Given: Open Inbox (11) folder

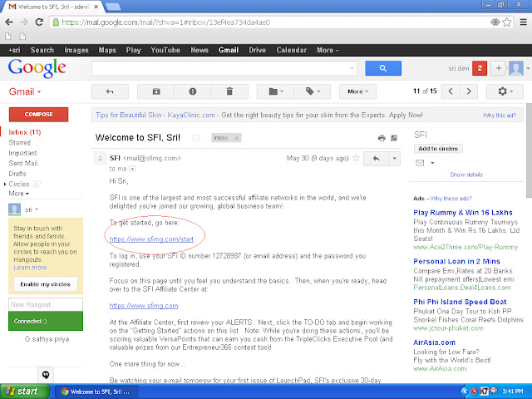Looking at the screenshot, I should [24, 132].
